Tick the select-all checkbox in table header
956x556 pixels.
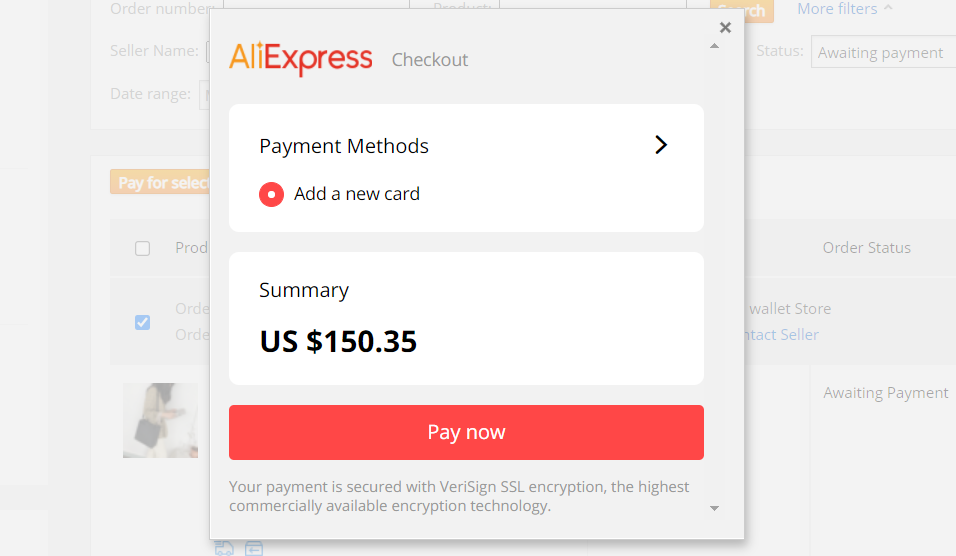[142, 248]
